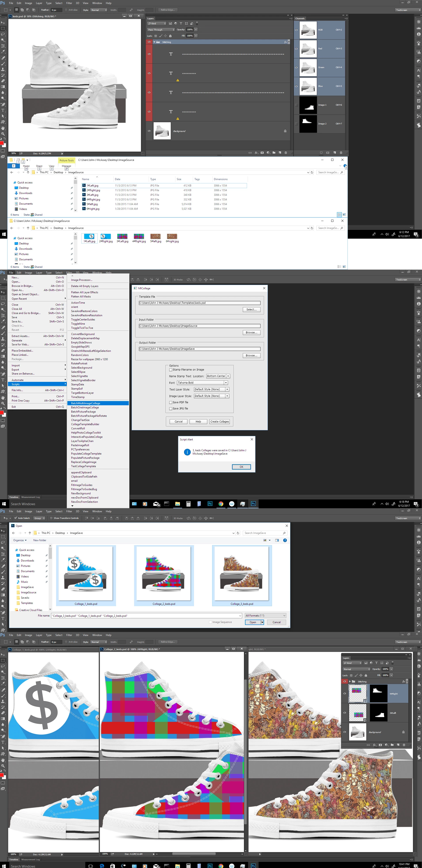This screenshot has width=422, height=868.
Task: Choose BatchMultiImageCollage script
Action: coord(98,403)
